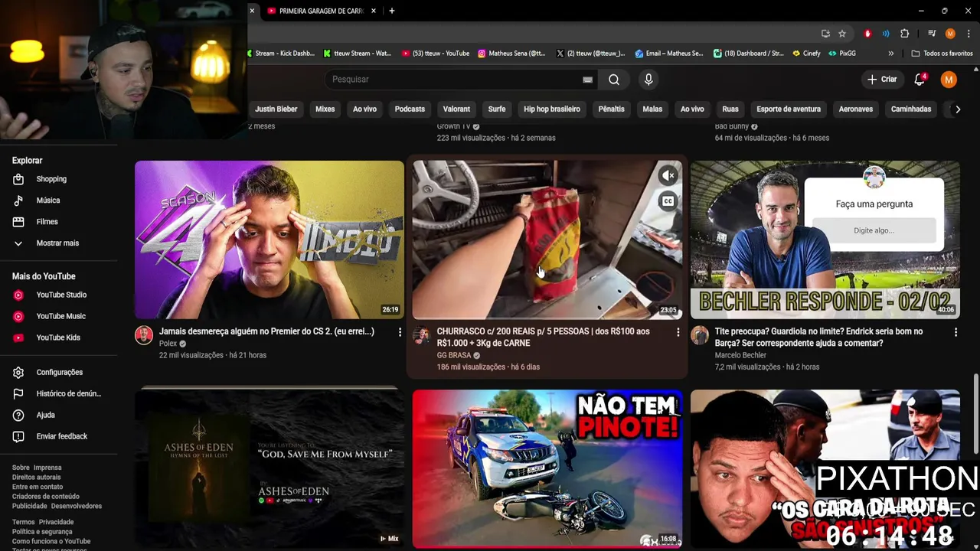
Task: Bookmark this page with the star icon
Action: [x=842, y=34]
